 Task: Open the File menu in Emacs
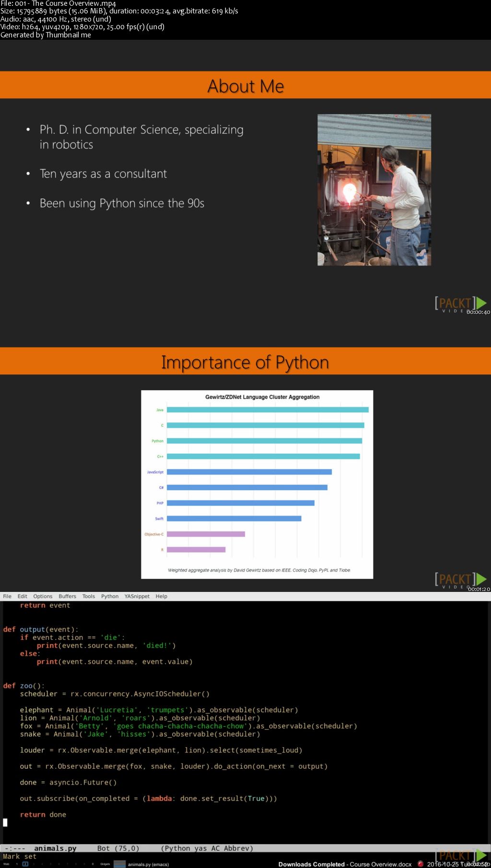[7, 596]
